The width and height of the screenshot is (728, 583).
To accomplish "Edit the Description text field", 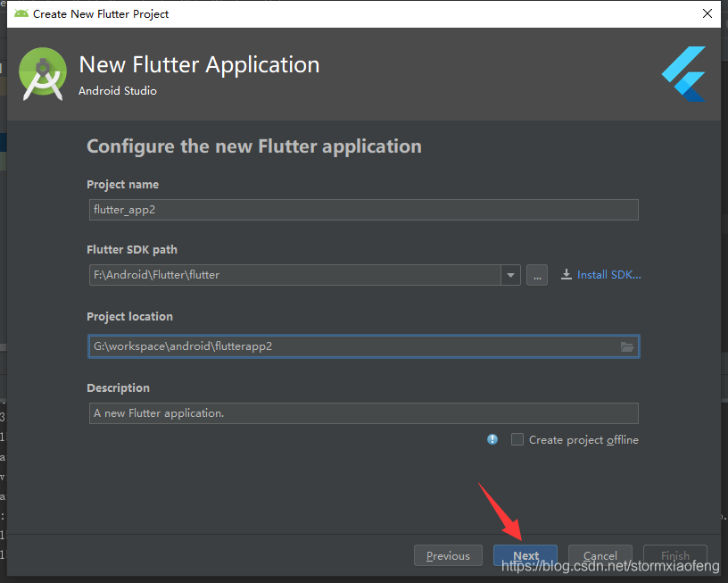I will (363, 413).
